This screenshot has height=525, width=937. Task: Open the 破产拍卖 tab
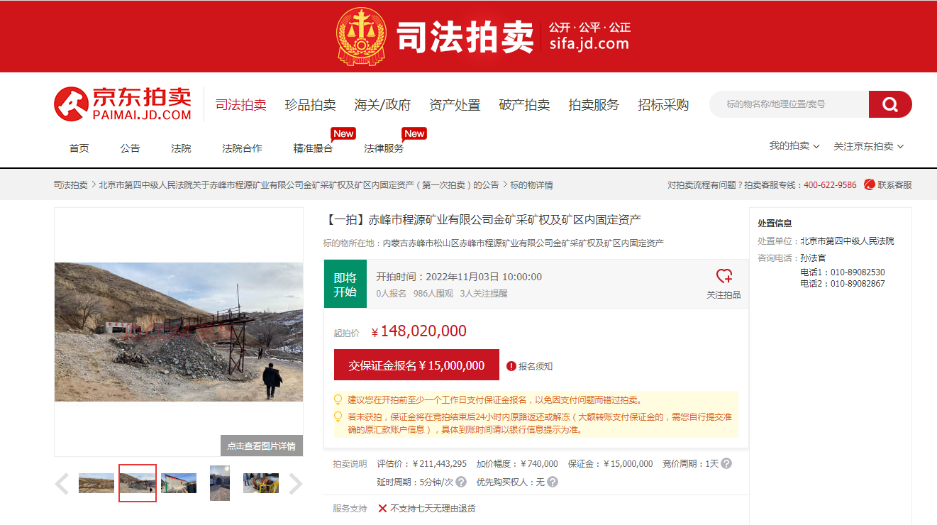tap(524, 105)
